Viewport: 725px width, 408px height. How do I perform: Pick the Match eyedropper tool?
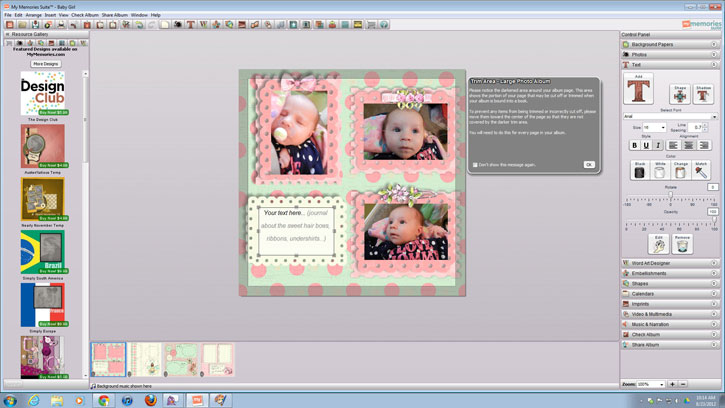coord(701,170)
